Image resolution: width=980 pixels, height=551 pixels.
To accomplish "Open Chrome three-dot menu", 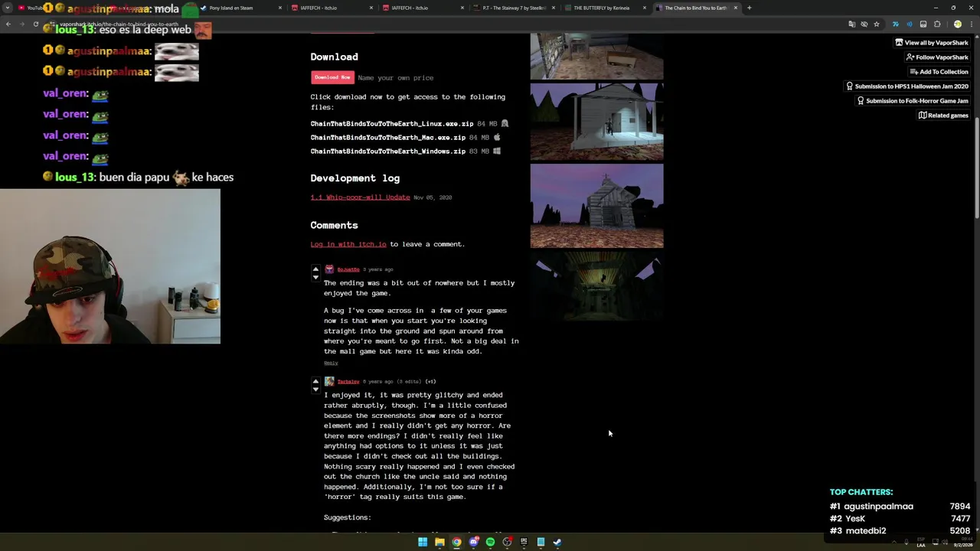I will point(971,24).
